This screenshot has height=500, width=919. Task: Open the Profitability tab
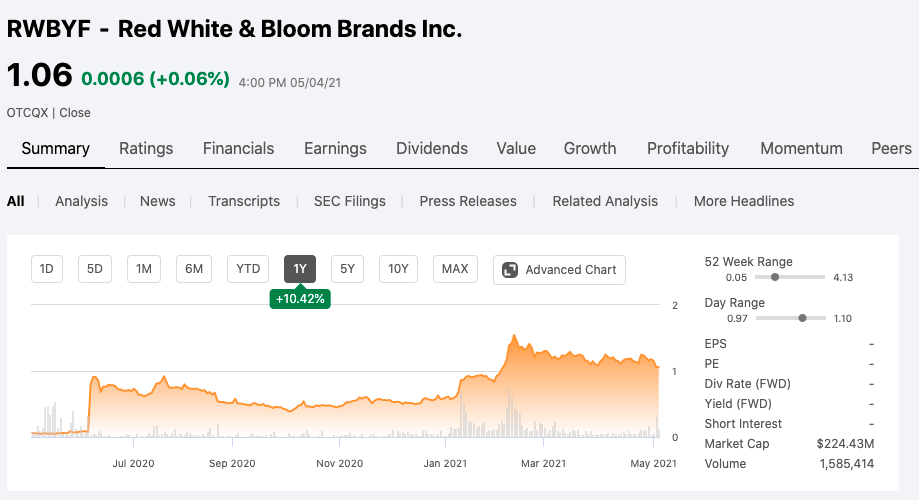click(688, 148)
